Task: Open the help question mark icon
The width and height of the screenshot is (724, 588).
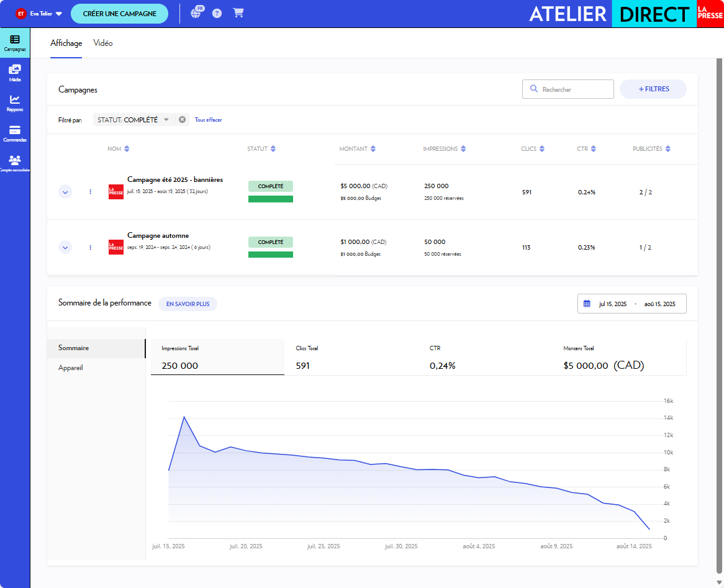Action: click(x=217, y=13)
